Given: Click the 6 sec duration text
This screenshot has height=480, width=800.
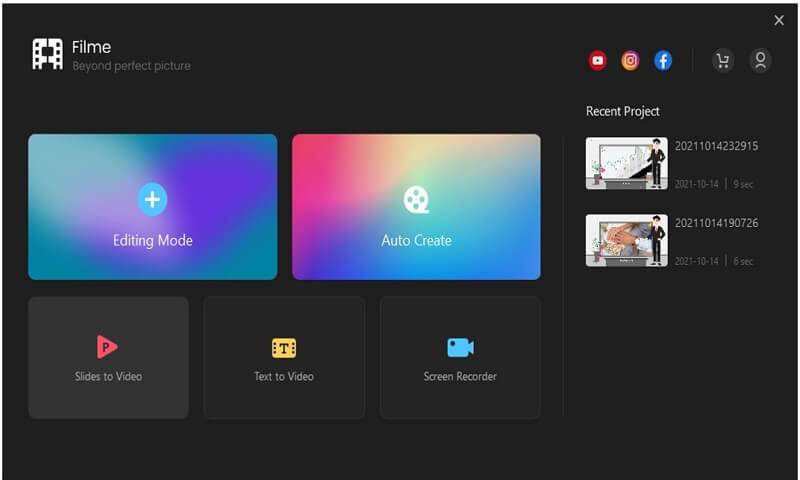Looking at the screenshot, I should coord(743,261).
